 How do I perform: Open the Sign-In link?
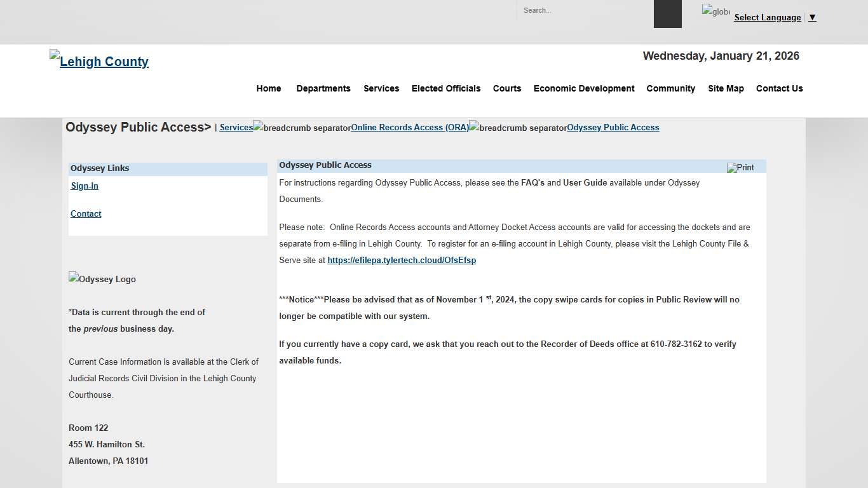point(85,186)
